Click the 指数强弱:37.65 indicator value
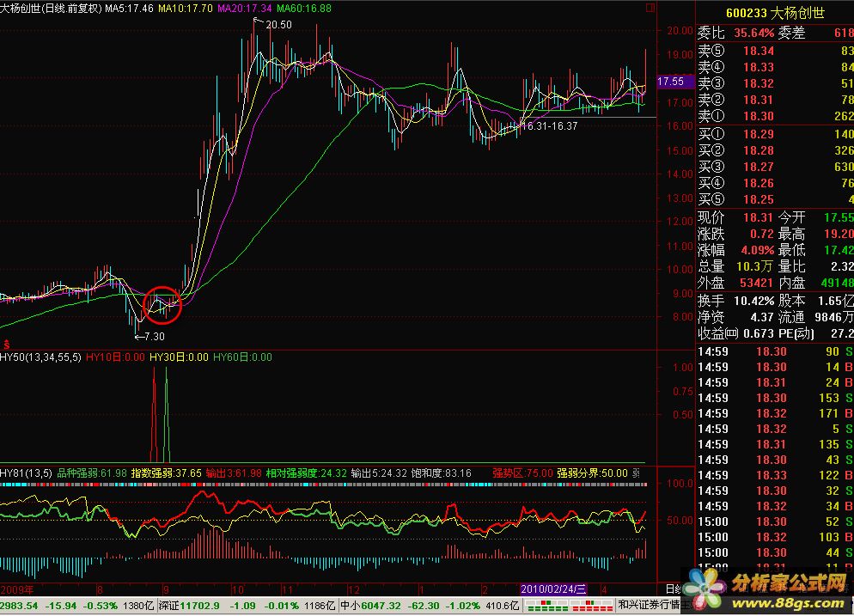854x616 pixels. [x=166, y=473]
